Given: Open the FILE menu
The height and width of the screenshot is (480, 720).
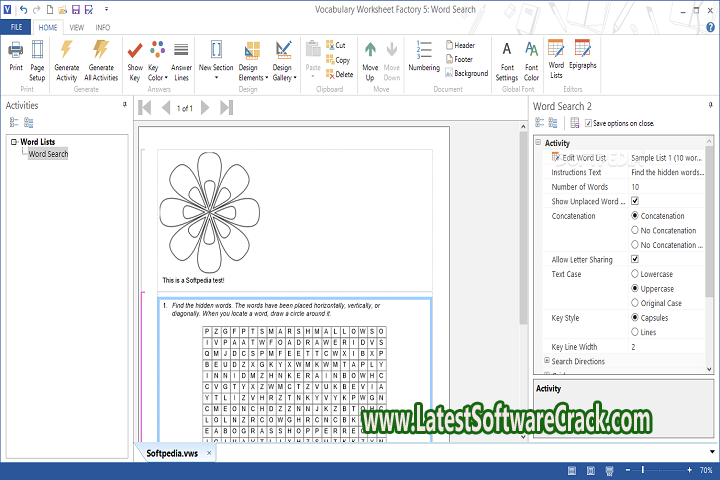Looking at the screenshot, I should 16,27.
